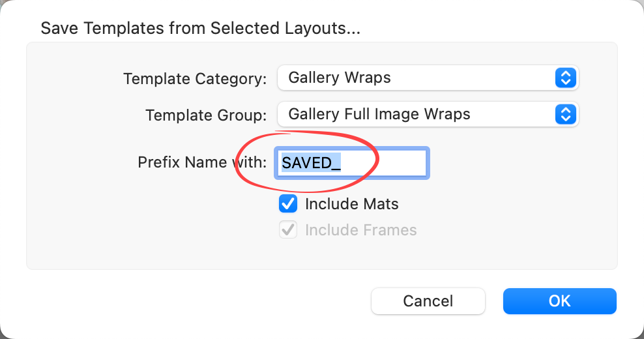Click the disabled Include Frames checkbox
644x339 pixels.
coord(288,230)
